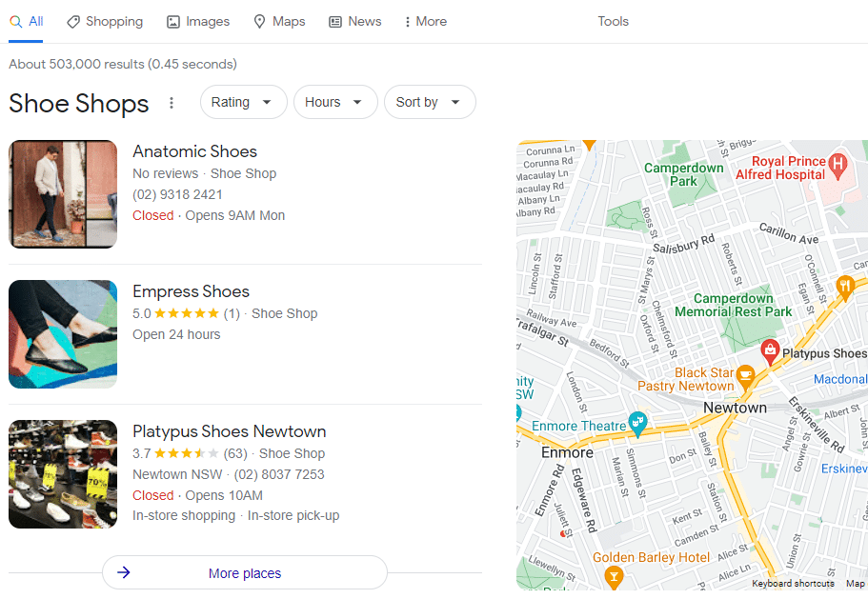This screenshot has height=599, width=868.
Task: Open the three-dot More icon in navigation
Action: (408, 21)
